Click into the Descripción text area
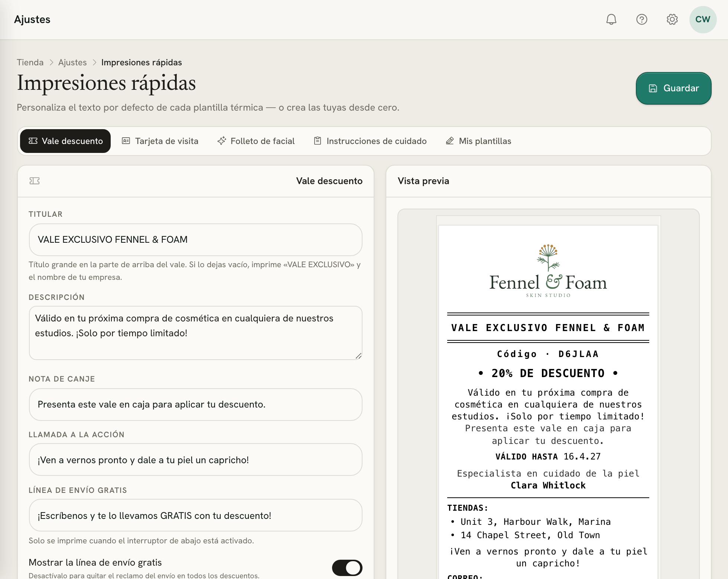Screen dimensions: 728x579 [196, 333]
